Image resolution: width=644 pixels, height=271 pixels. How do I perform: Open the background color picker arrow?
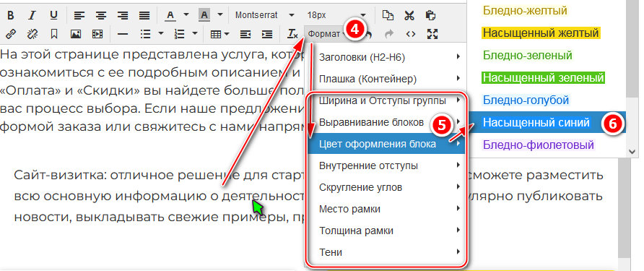(x=220, y=14)
